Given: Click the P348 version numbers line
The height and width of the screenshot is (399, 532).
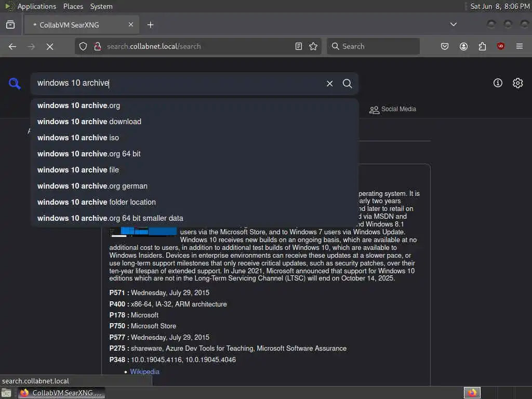Looking at the screenshot, I should 172,360.
